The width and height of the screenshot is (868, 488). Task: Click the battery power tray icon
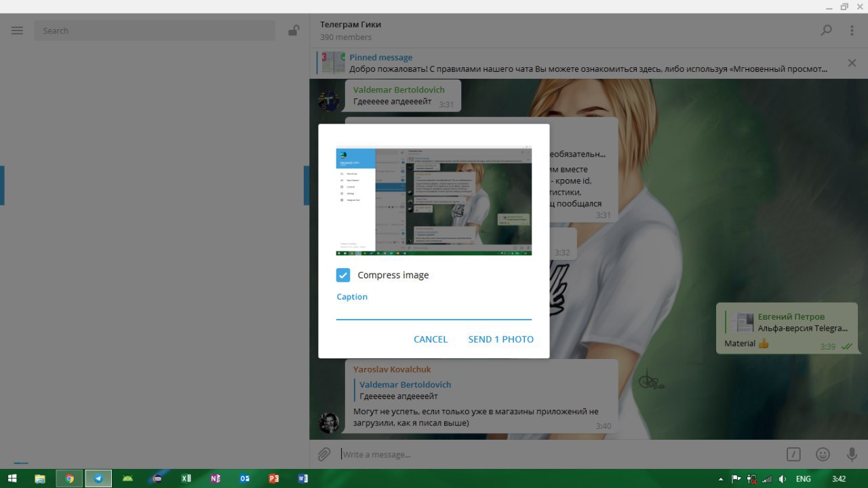coord(752,478)
